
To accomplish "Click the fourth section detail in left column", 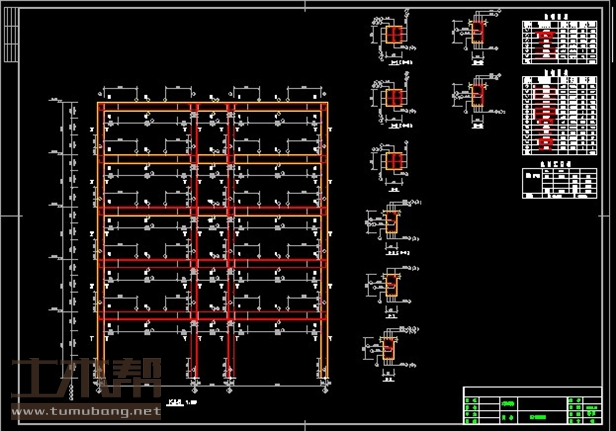I will 391,226.
